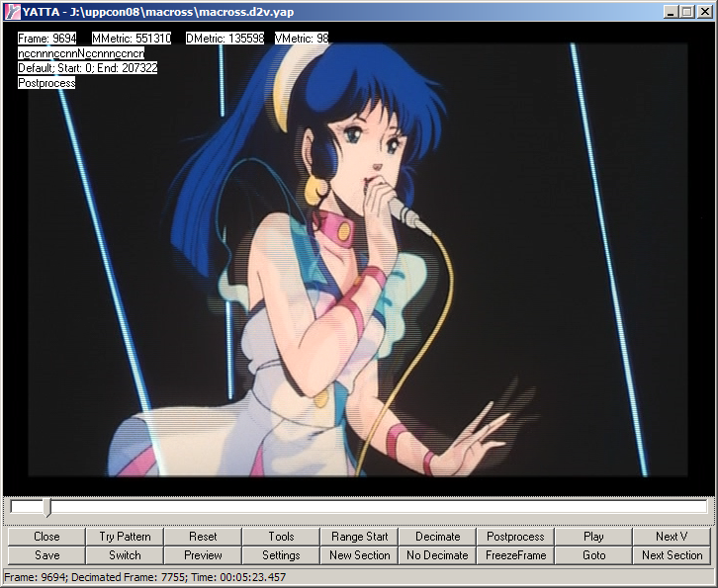Open the Goto frame button

click(594, 555)
